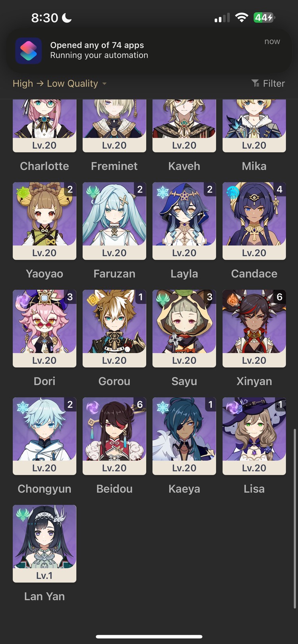Image resolution: width=298 pixels, height=644 pixels.
Task: Select the Chongyun character portrait
Action: (x=45, y=436)
